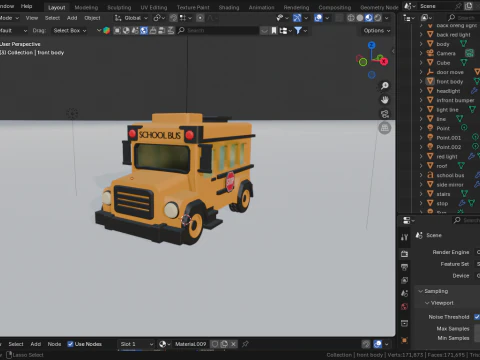Viewport: 480px width, 360px height.
Task: Open the Options dropdown in viewport
Action: coord(377,31)
